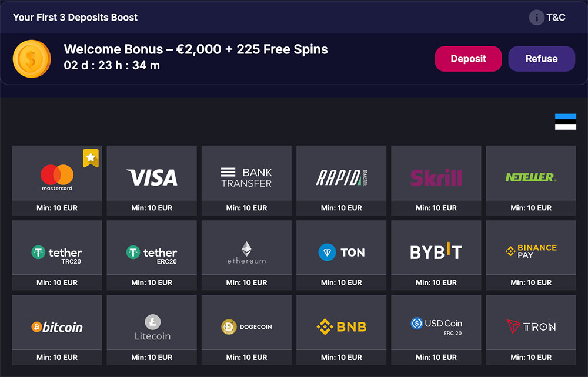Open the Estonian flag country selector

[x=565, y=122]
